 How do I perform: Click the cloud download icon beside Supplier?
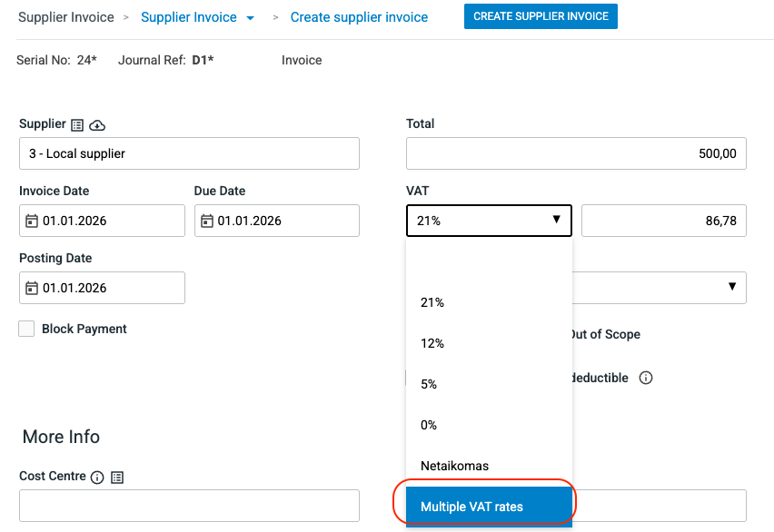97,125
